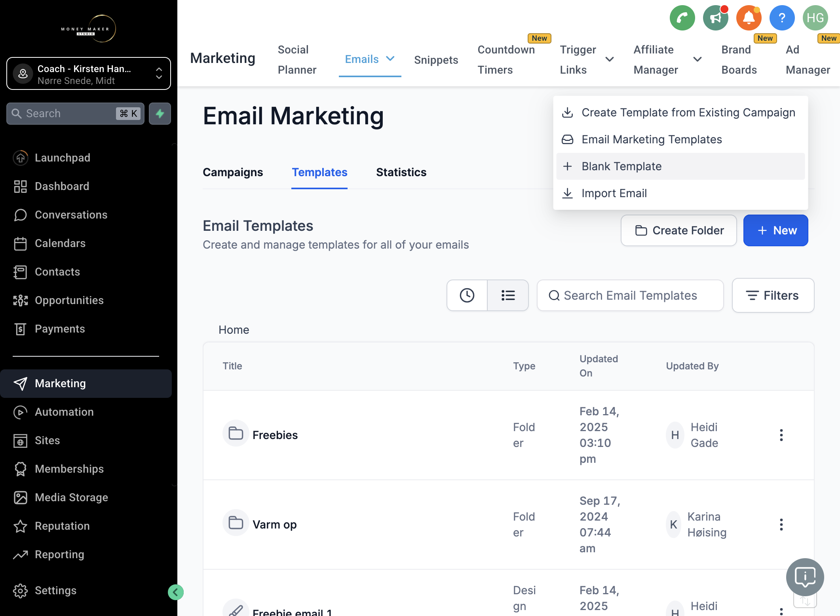
Task: Select Email Marketing Templates menu option
Action: (x=680, y=139)
